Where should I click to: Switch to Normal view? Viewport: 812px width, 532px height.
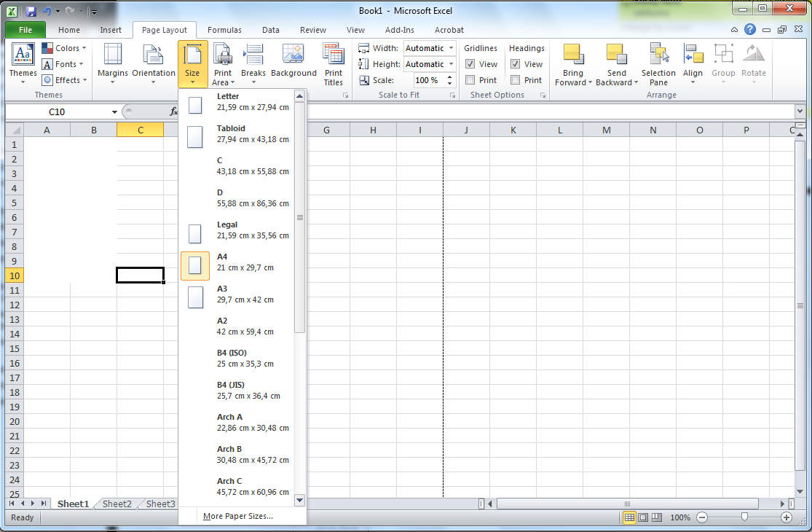pos(629,517)
